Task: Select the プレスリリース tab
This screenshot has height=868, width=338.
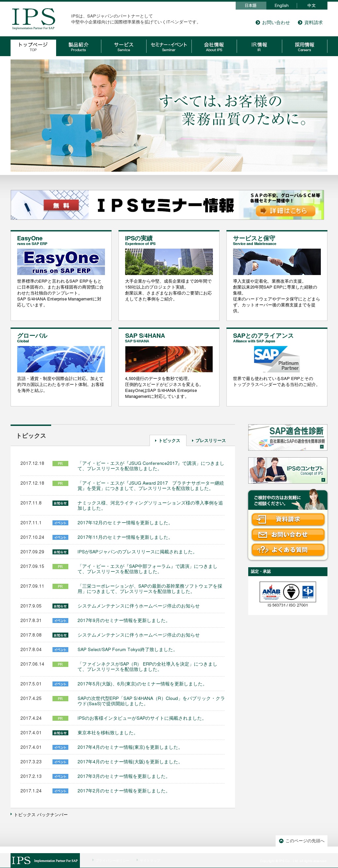Action: 209,440
